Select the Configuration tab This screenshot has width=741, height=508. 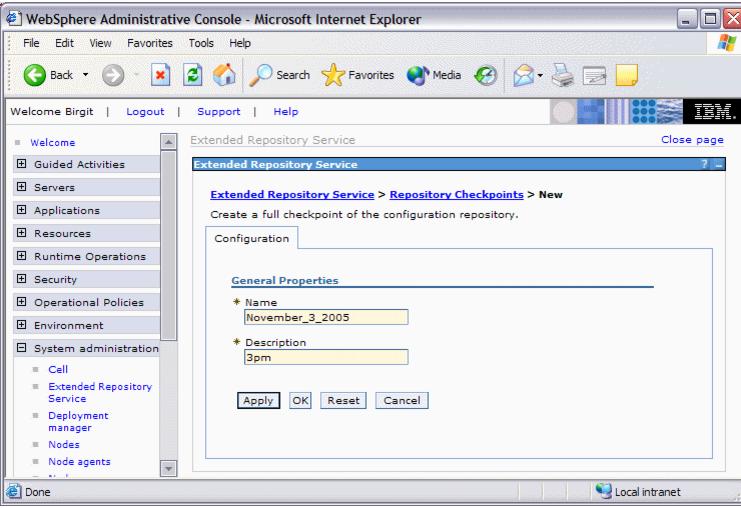click(x=251, y=238)
